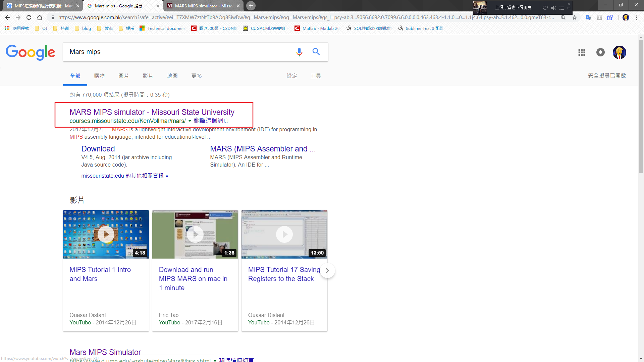Open the 工具 search tools

click(316, 76)
